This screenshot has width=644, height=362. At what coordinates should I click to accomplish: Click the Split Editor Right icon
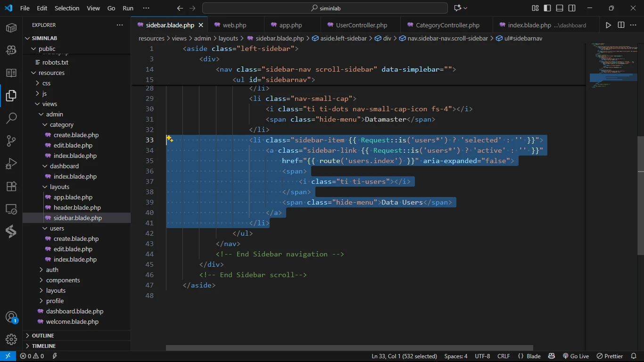pos(621,25)
